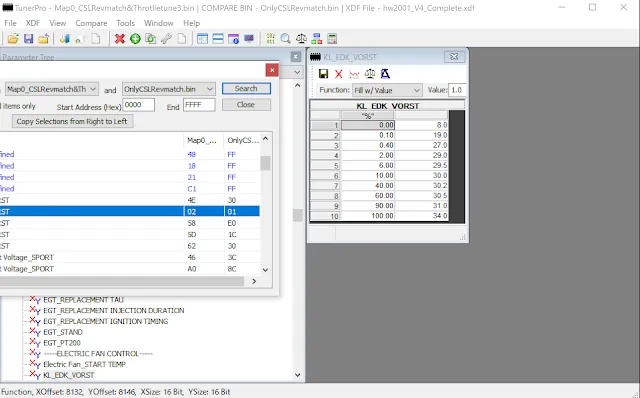The height and width of the screenshot is (398, 640).
Task: Select the EGT_STAND tree item
Action: [x=62, y=332]
